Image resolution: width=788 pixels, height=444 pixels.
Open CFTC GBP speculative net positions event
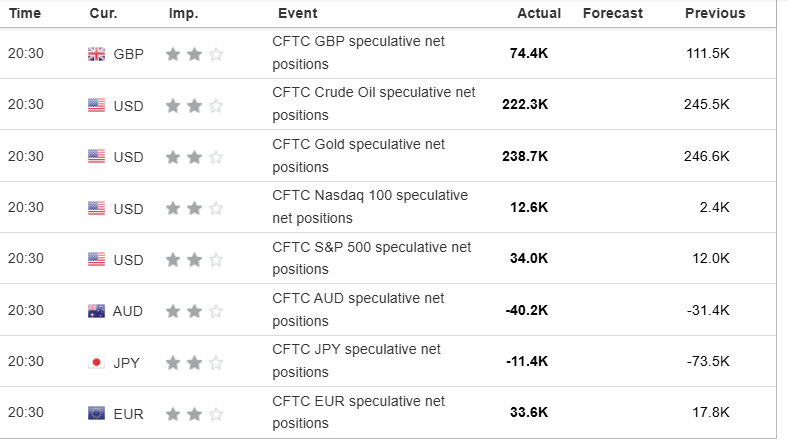coord(358,53)
